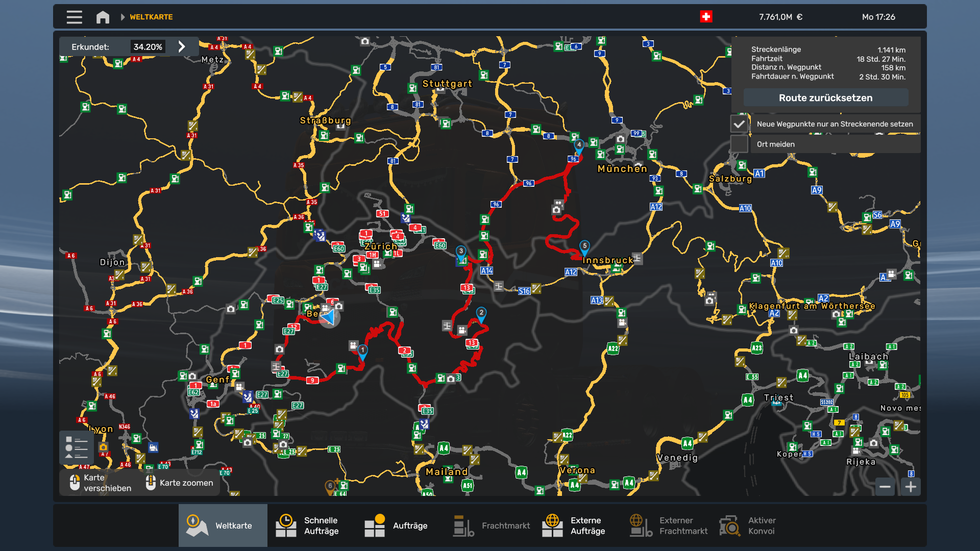Click the Verona city label
The height and width of the screenshot is (551, 980).
[577, 470]
